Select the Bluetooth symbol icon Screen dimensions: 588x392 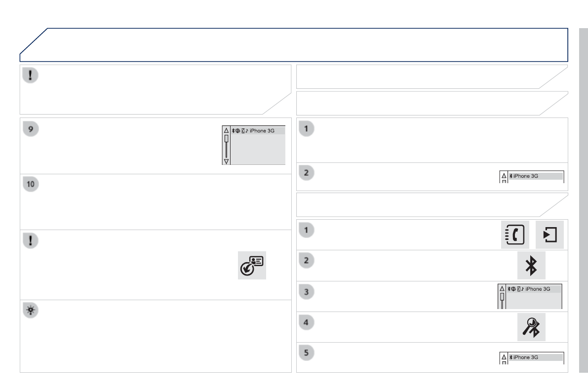531,266
